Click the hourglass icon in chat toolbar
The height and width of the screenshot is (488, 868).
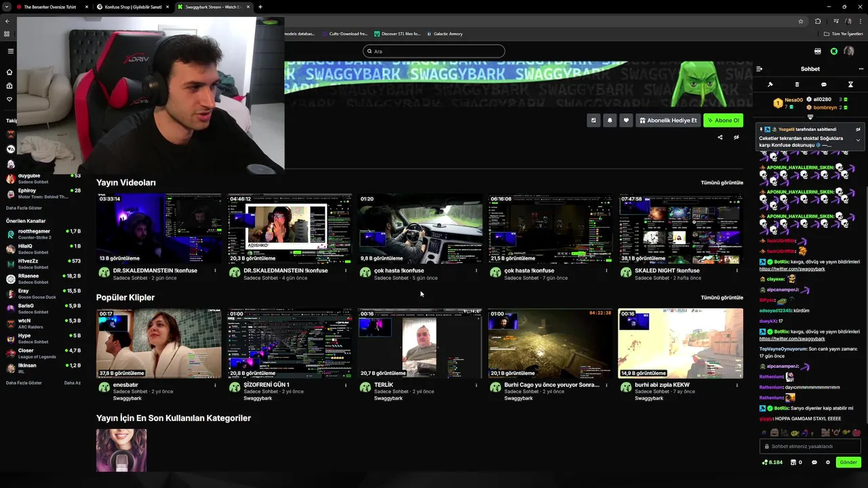[850, 85]
